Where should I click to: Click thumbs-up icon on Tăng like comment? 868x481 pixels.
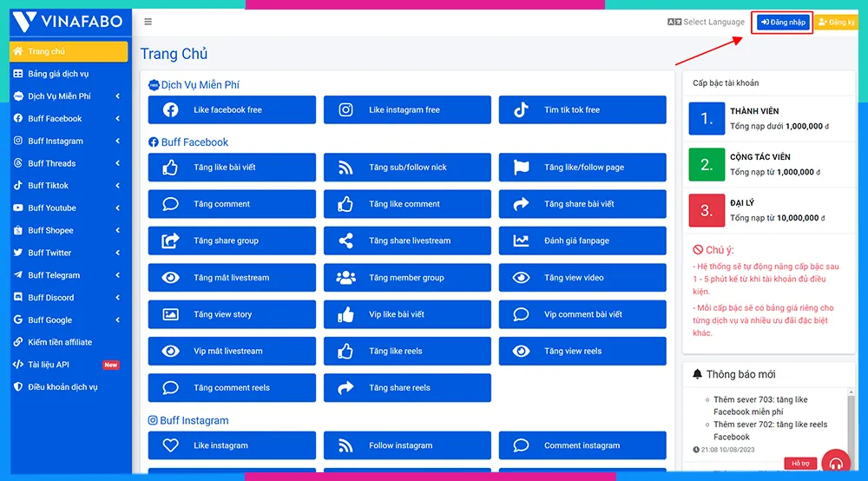click(x=345, y=204)
